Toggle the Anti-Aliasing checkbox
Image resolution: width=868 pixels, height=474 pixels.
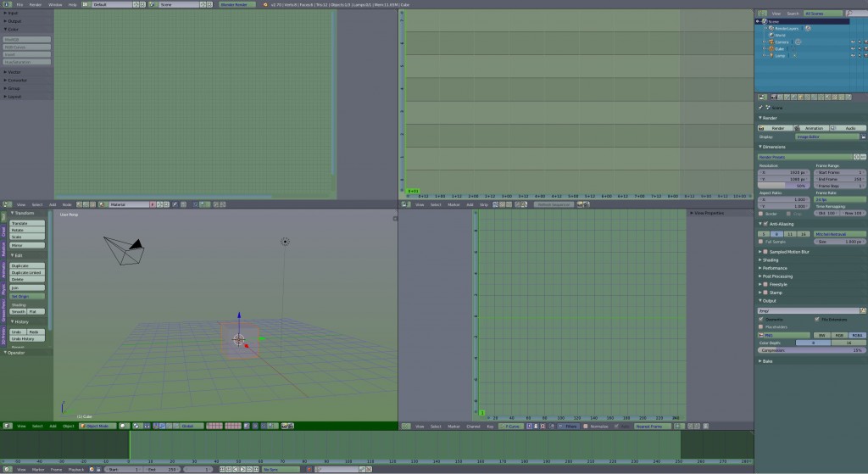[x=765, y=224]
